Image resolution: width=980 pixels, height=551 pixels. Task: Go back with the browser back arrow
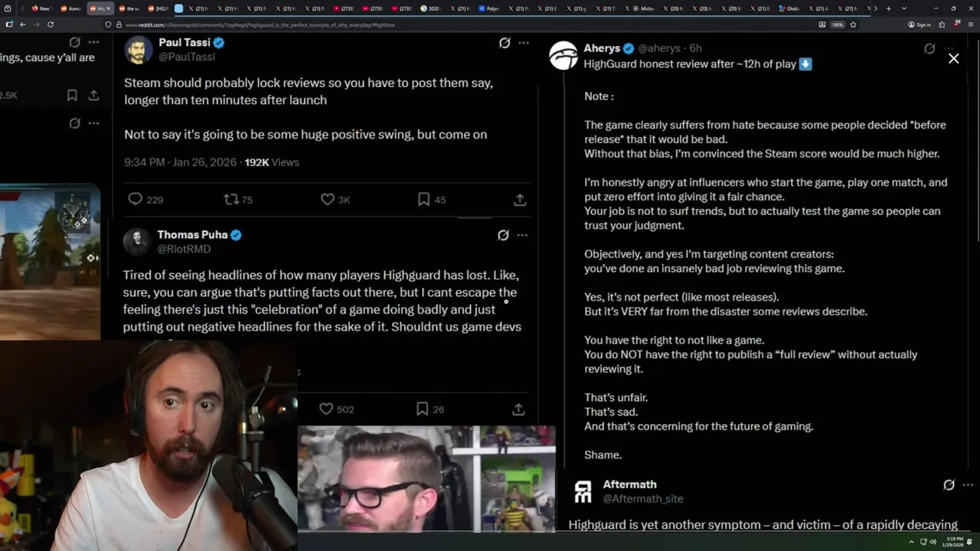23,24
